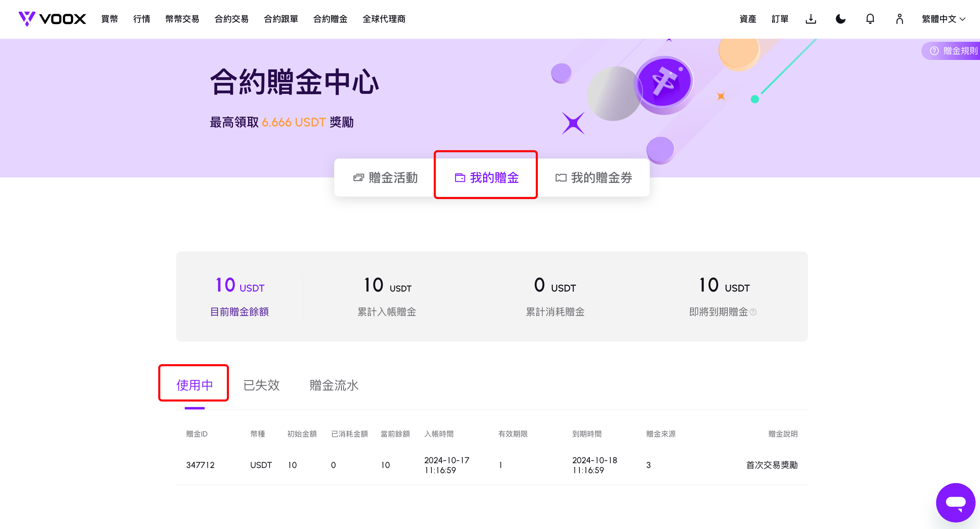Switch to 贈金活動 tab
The image size is (980, 529).
(385, 177)
